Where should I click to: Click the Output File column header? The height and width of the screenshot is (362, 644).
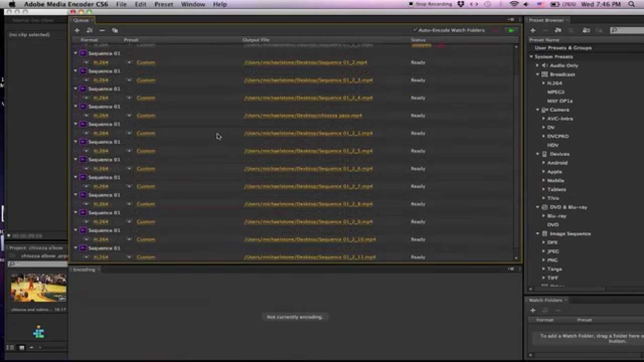(x=256, y=40)
